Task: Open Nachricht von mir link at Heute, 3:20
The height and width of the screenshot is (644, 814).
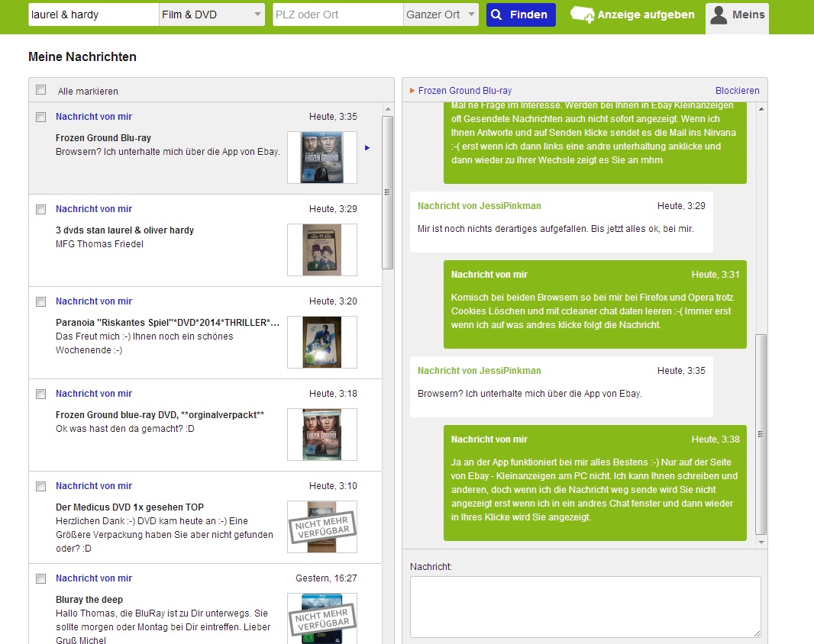Action: pyautogui.click(x=94, y=301)
